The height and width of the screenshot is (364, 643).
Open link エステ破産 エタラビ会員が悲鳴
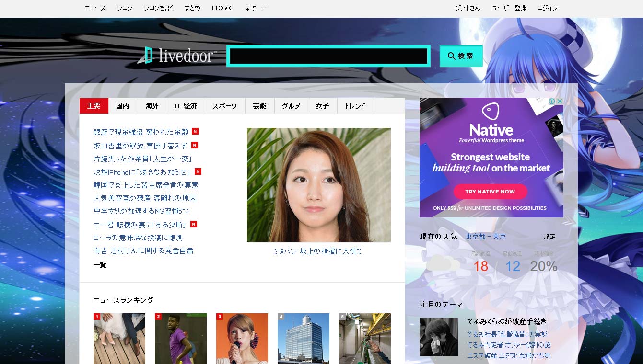(509, 355)
